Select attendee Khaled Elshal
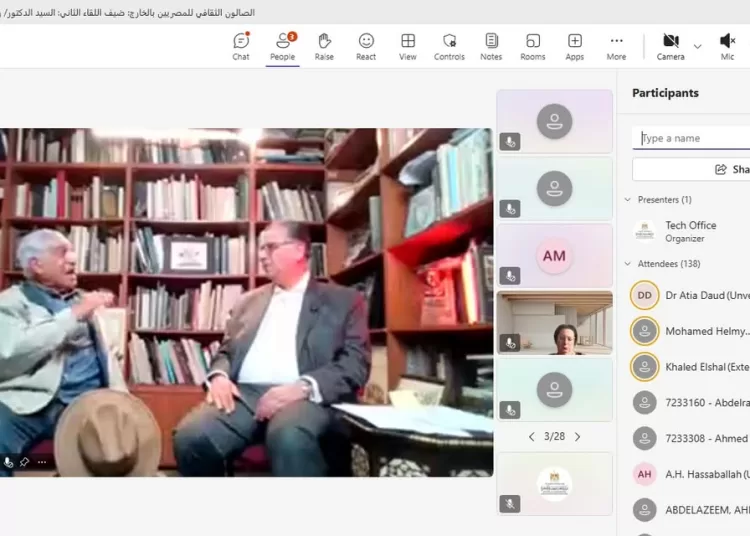The width and height of the screenshot is (750, 536). 689,367
